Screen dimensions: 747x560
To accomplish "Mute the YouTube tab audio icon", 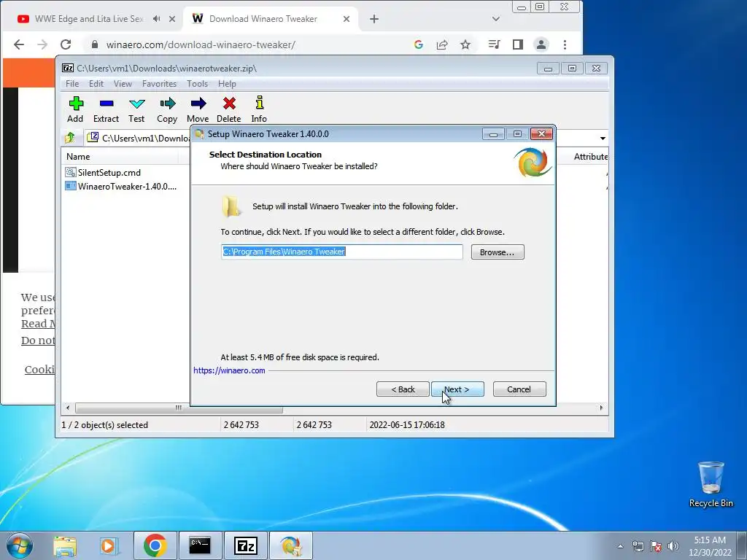I will [x=156, y=18].
